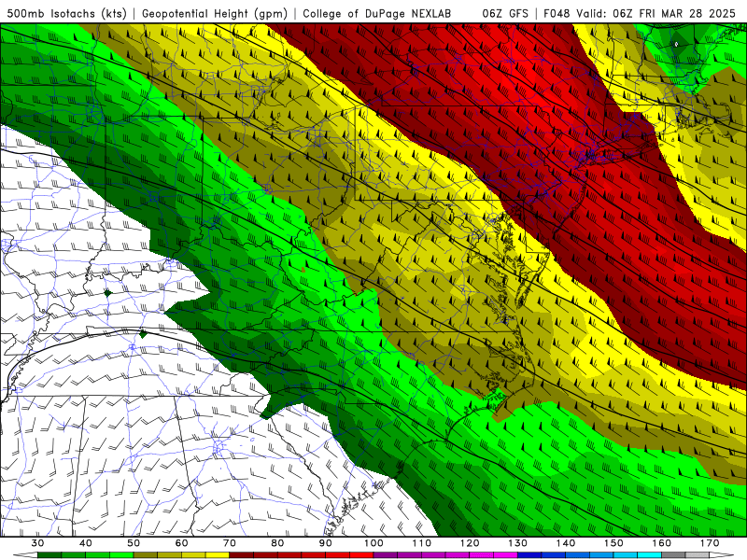Click the 40 kt legend label

click(86, 543)
